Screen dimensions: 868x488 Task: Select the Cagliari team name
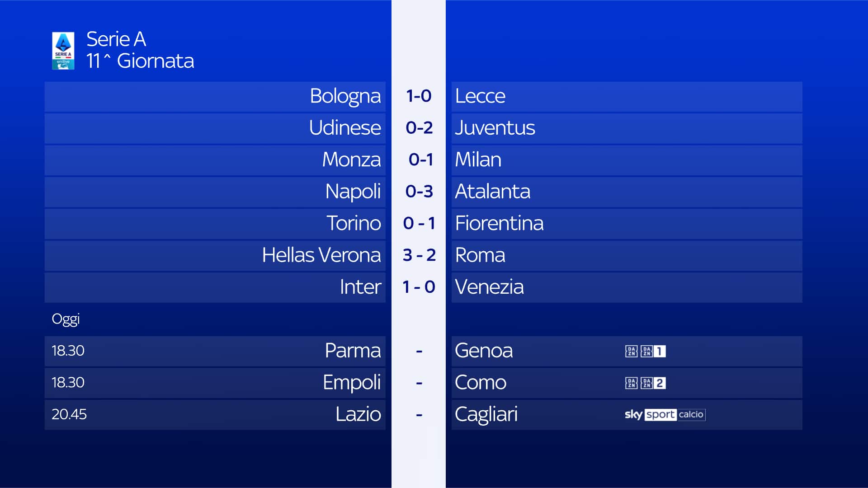pos(486,414)
